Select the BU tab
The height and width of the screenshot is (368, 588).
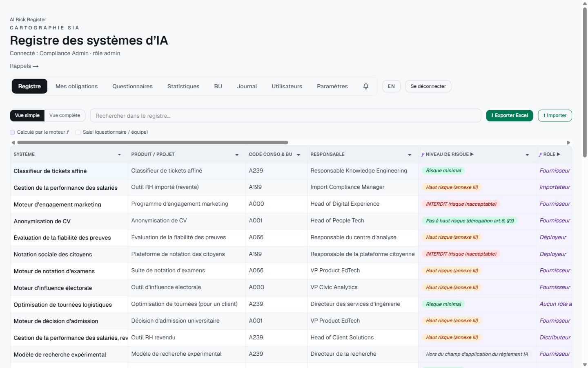point(218,86)
